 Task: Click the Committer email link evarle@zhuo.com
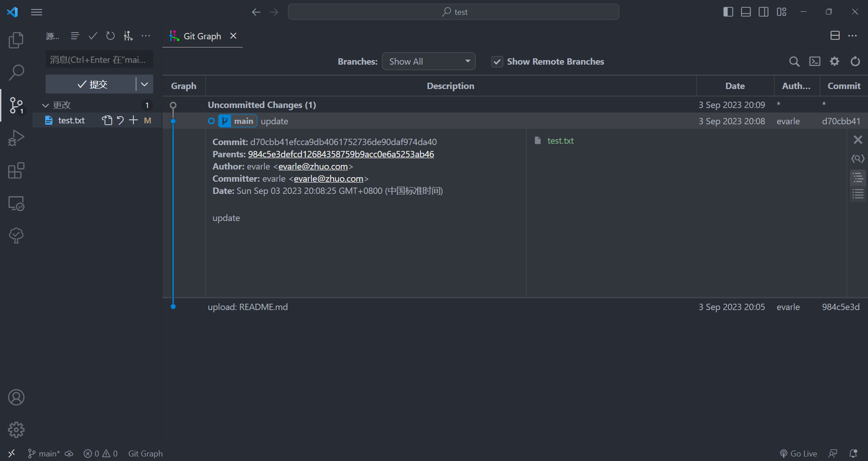(329, 179)
